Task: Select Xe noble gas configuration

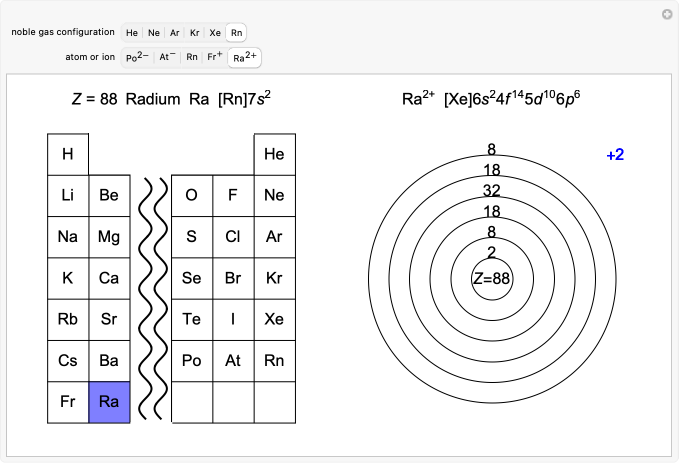Action: click(x=215, y=33)
